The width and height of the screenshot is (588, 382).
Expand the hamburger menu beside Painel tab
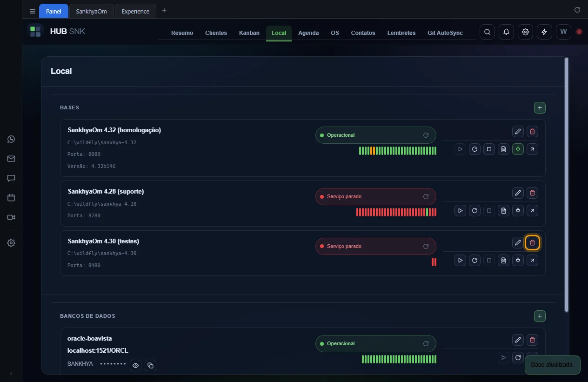[33, 11]
